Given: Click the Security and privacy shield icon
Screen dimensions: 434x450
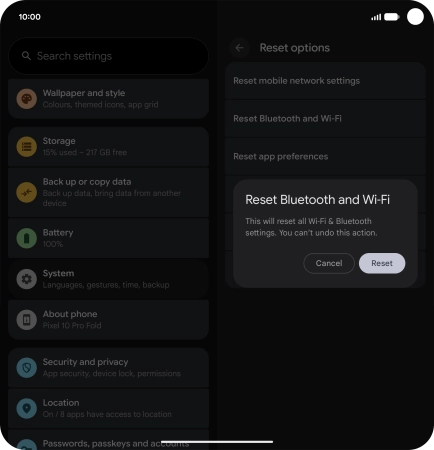Looking at the screenshot, I should click(x=27, y=368).
